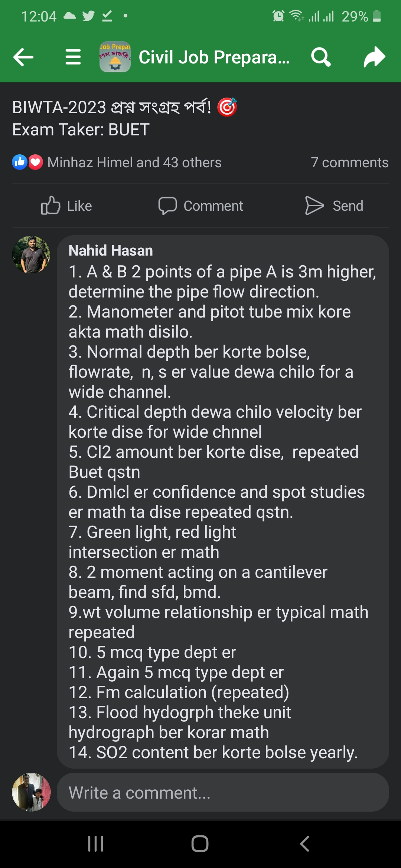401x868 pixels.
Task: View Minhaz Himel and 43 others reactions
Action: pos(134,162)
